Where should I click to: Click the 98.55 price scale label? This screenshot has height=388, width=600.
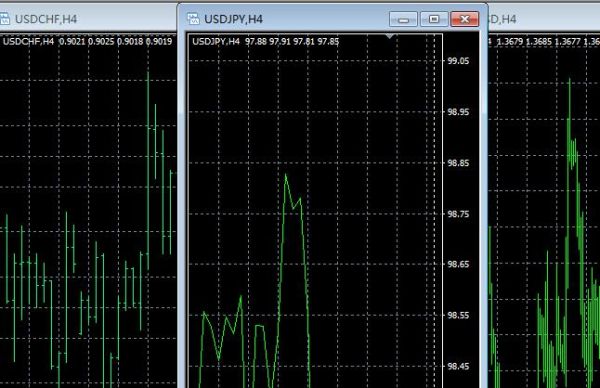pos(458,315)
